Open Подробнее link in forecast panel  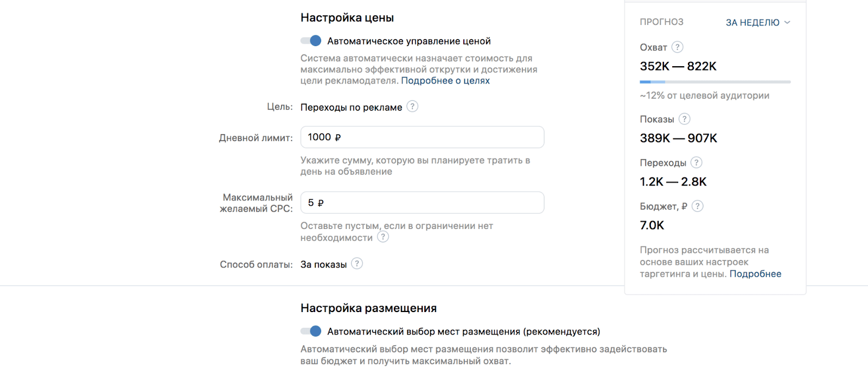tap(755, 273)
